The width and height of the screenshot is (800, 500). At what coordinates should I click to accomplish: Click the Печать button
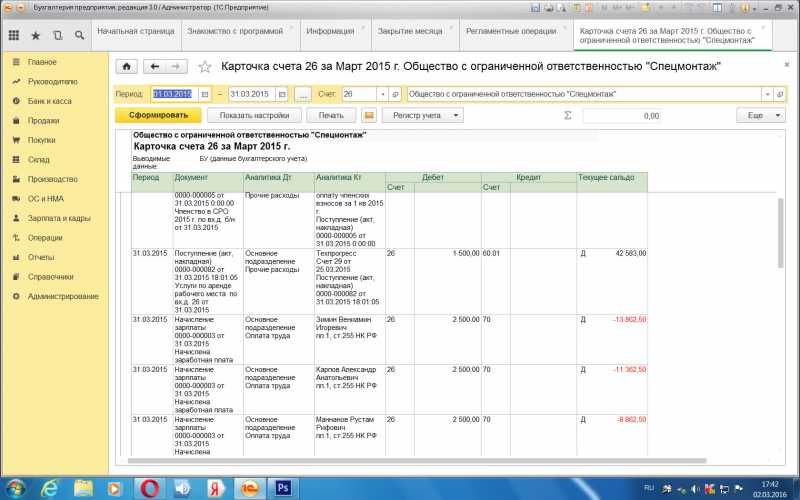click(x=331, y=115)
